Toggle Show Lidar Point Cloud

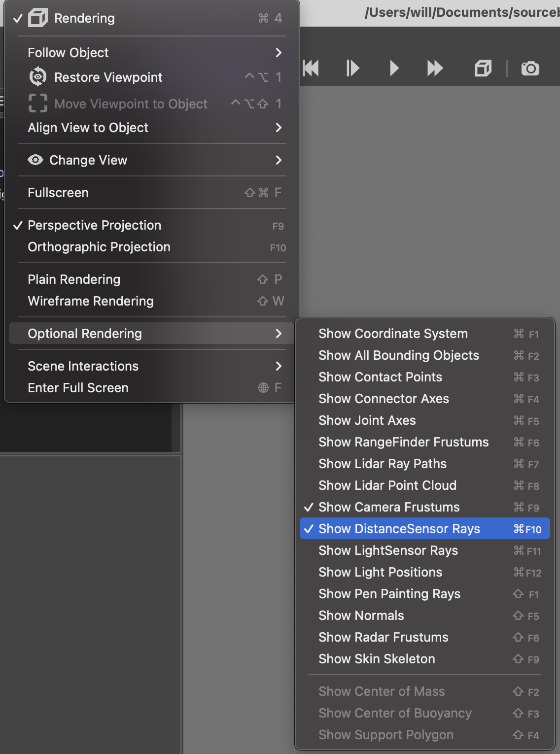pyautogui.click(x=387, y=485)
